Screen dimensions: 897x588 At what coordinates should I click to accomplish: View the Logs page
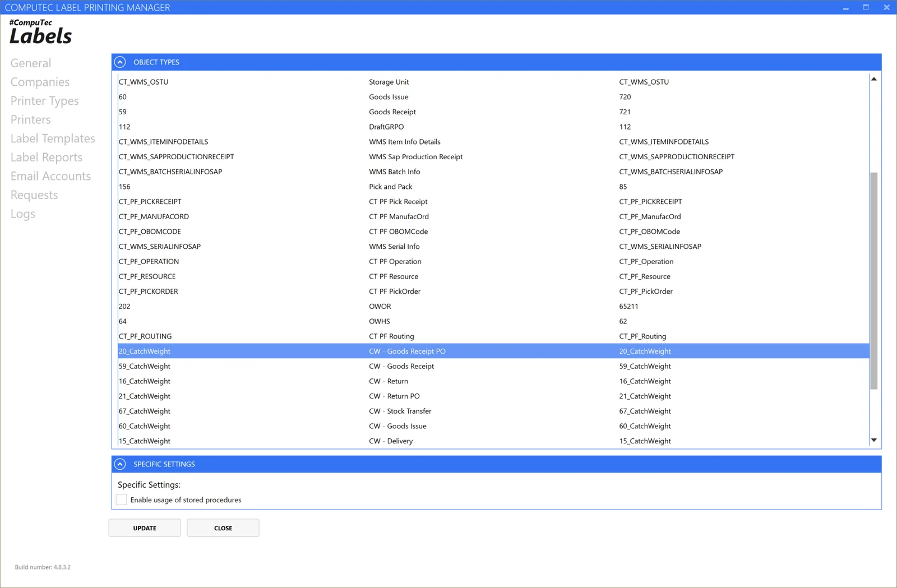click(23, 214)
